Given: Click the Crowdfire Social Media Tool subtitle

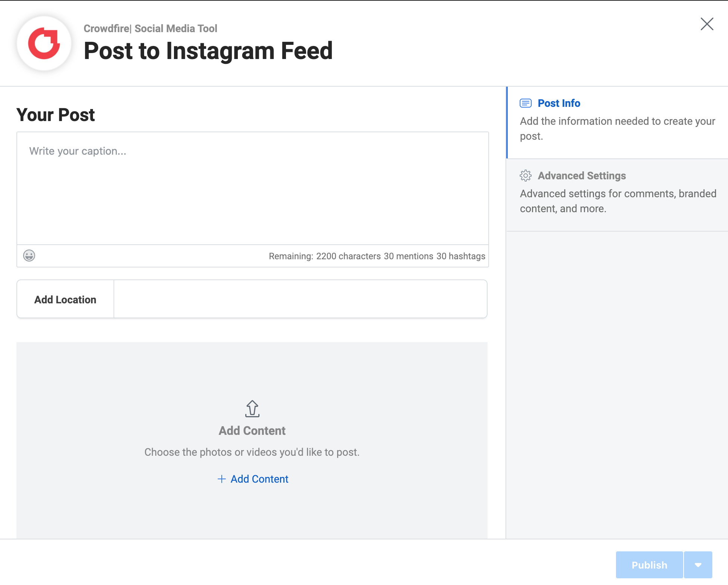Looking at the screenshot, I should point(150,28).
